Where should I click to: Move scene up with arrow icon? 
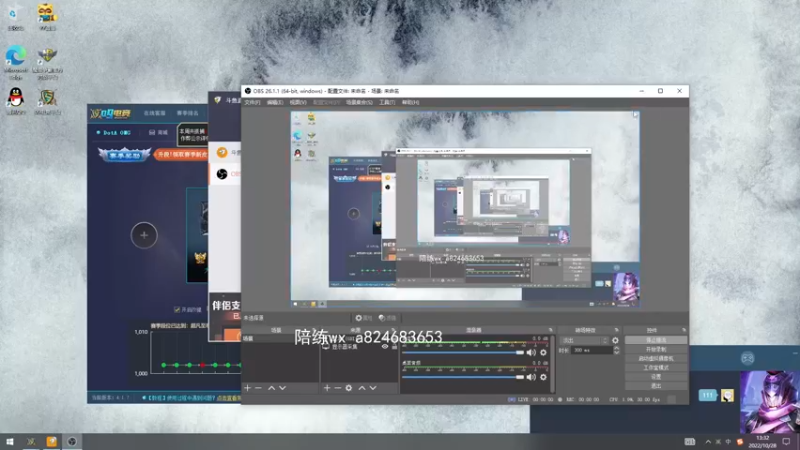click(x=271, y=388)
